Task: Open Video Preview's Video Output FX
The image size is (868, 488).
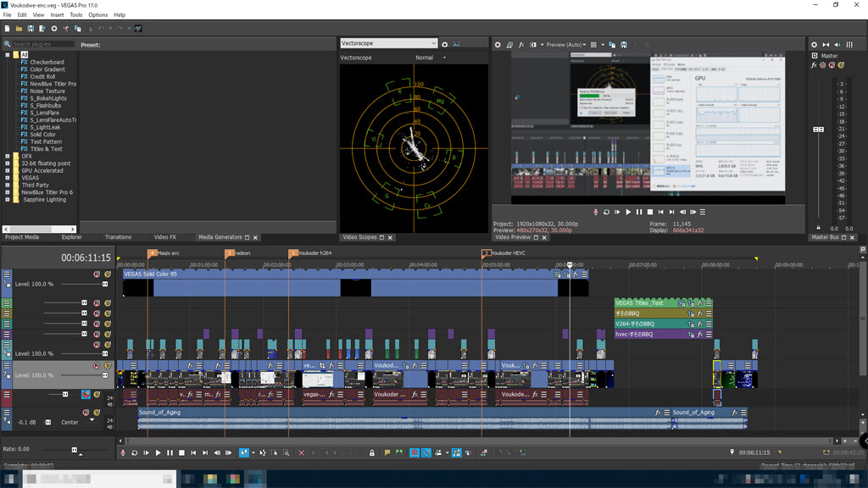Action: tap(521, 44)
